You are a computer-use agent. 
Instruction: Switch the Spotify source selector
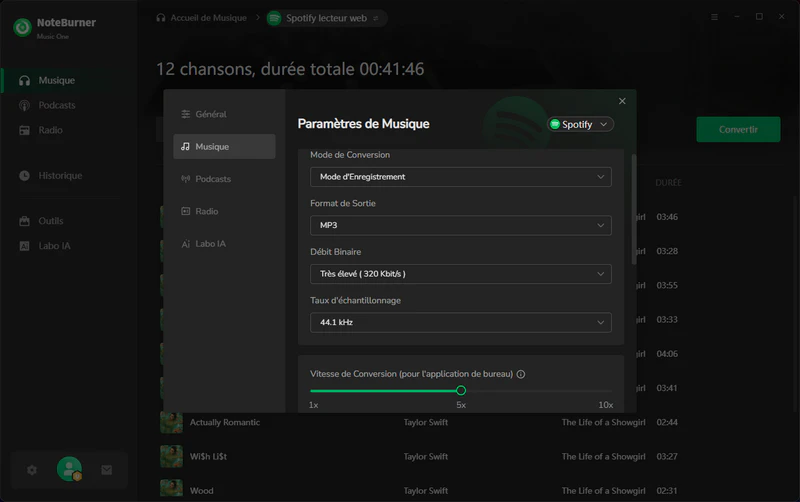[580, 125]
